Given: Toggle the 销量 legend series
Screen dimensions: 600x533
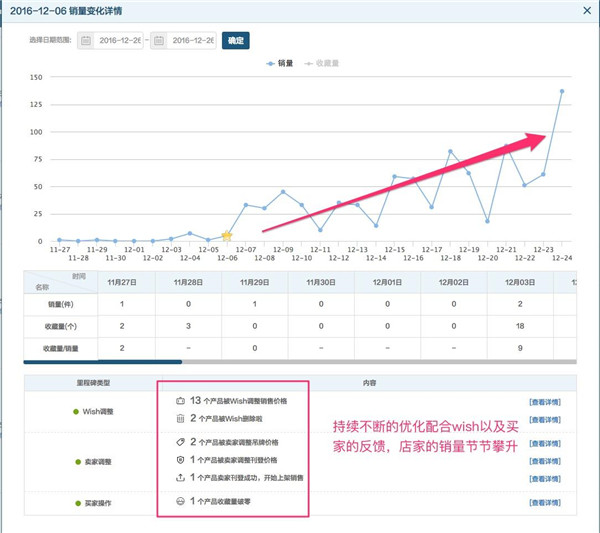Looking at the screenshot, I should (x=279, y=62).
